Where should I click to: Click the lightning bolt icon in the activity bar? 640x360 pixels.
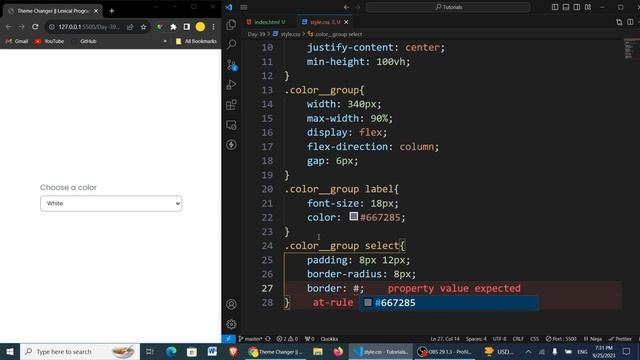(231, 144)
